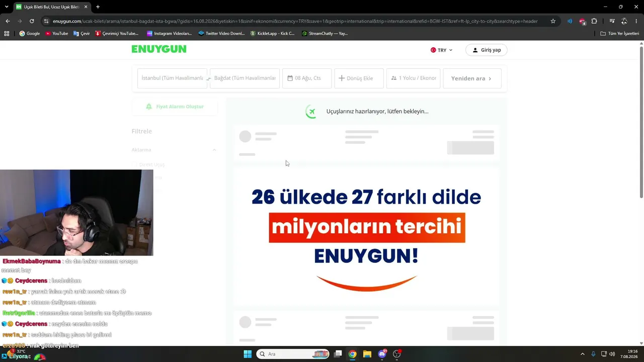Click the Filtrele heading
The width and height of the screenshot is (644, 362).
[x=141, y=131]
